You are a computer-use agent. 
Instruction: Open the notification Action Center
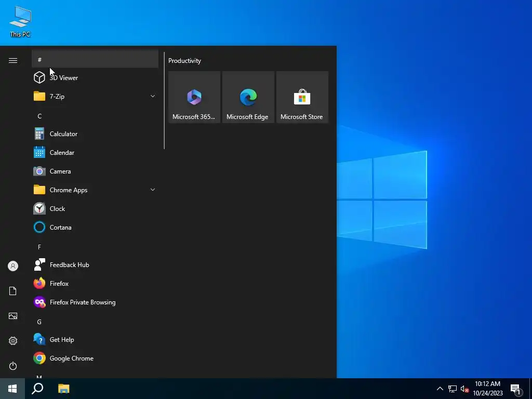pos(516,389)
